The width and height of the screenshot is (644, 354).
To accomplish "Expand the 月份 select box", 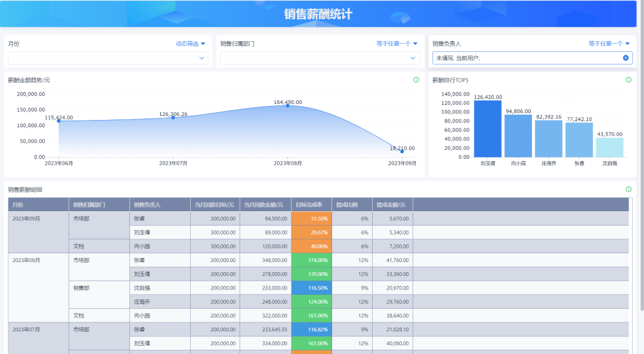I will click(x=108, y=58).
